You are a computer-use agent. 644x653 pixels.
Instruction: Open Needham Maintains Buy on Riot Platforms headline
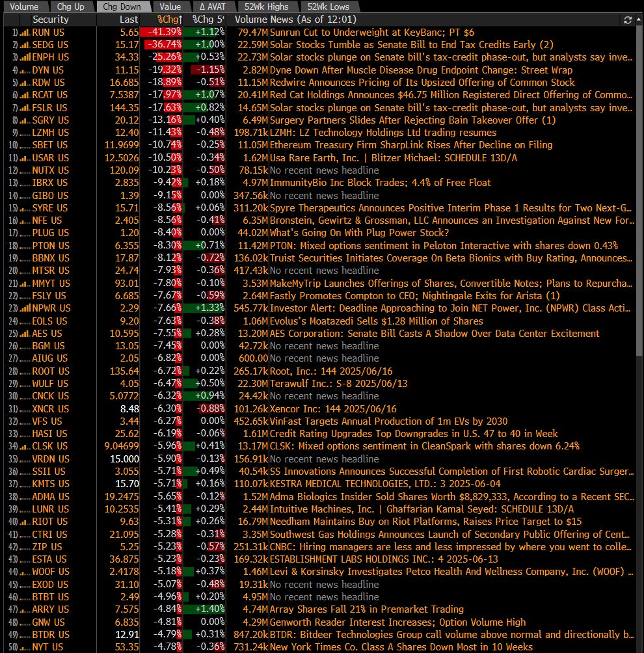(425, 522)
